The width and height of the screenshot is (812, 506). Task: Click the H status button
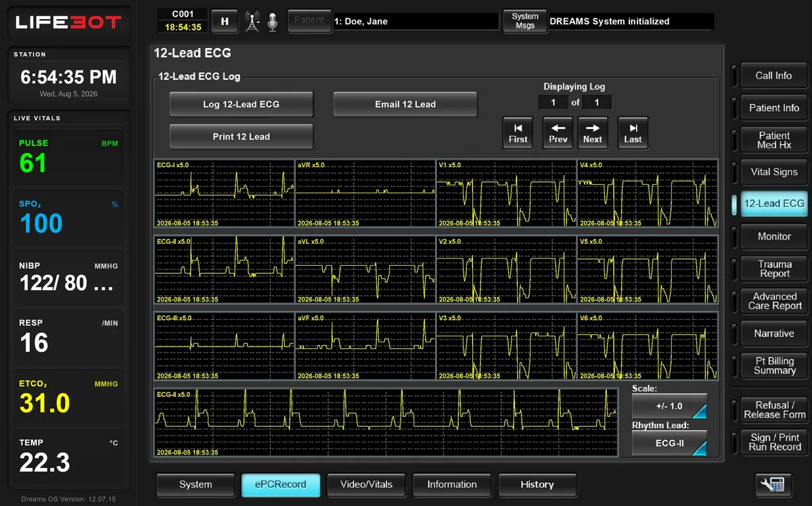pyautogui.click(x=224, y=22)
